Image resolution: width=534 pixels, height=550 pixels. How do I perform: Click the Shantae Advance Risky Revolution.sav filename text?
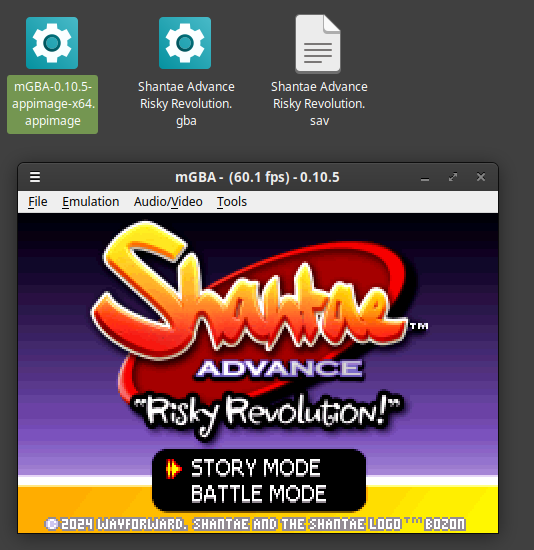coord(319,104)
